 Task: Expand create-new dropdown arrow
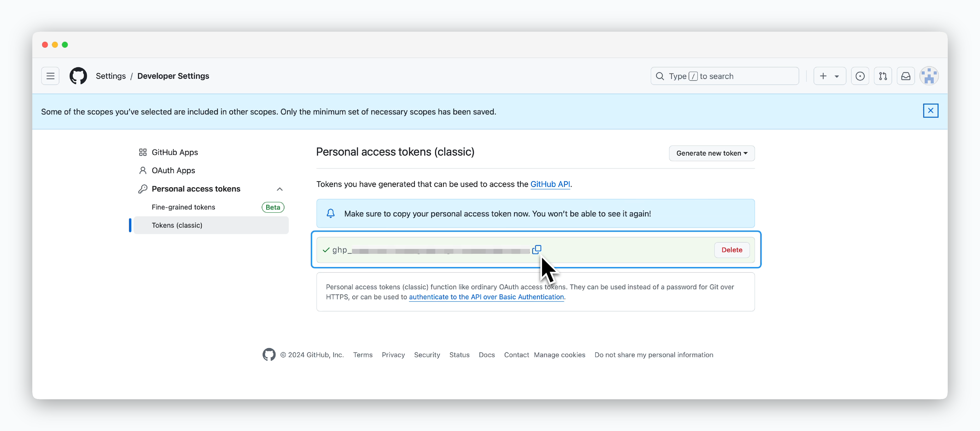point(836,77)
